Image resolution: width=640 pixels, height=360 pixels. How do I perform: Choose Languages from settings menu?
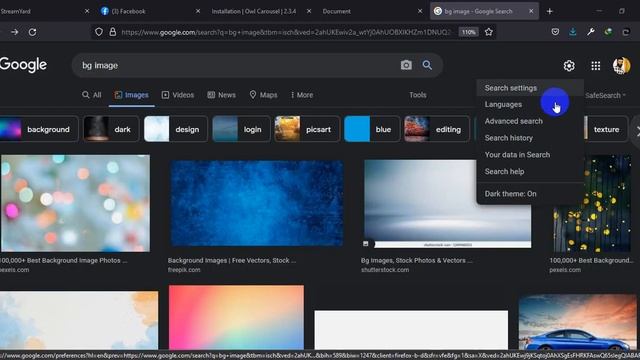(x=530, y=104)
